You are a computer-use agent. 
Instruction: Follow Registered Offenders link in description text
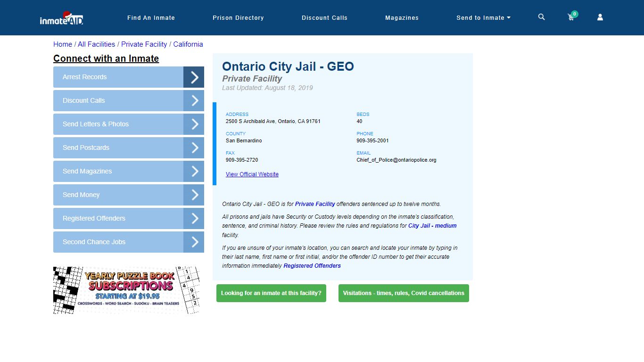point(312,266)
